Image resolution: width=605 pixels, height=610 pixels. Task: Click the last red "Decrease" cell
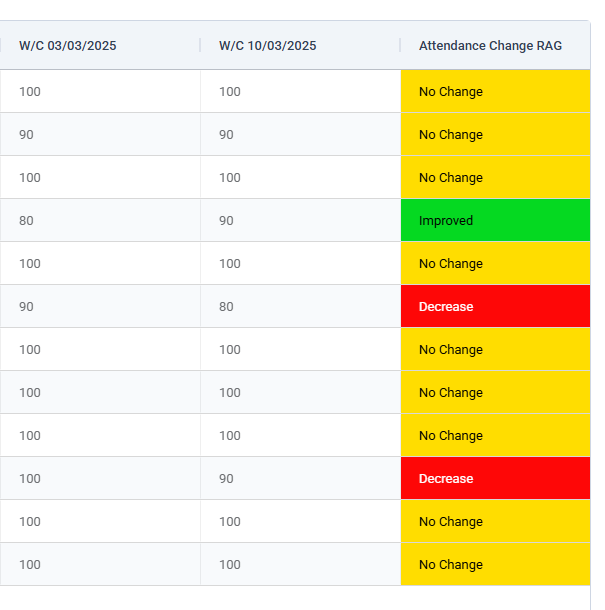click(495, 479)
